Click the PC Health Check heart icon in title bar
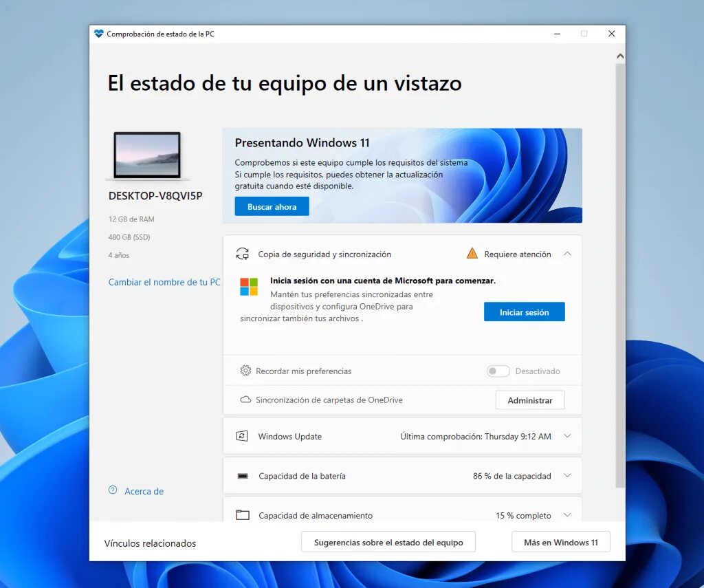This screenshot has height=588, width=704. [99, 34]
